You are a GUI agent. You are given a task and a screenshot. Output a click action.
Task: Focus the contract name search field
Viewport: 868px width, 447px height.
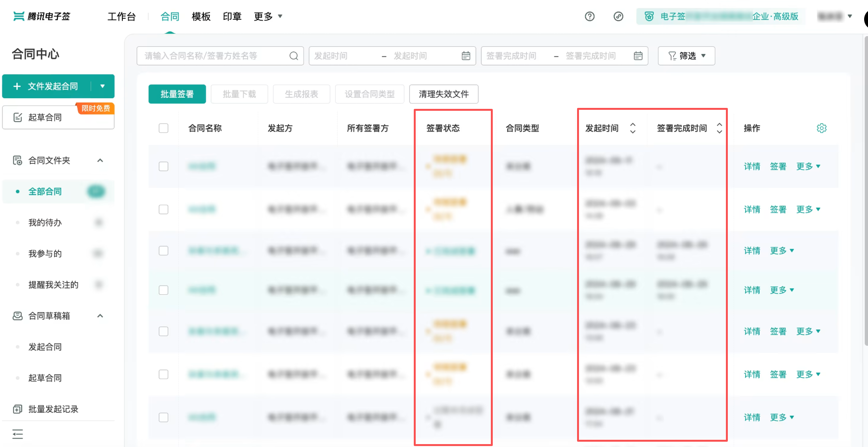point(220,56)
